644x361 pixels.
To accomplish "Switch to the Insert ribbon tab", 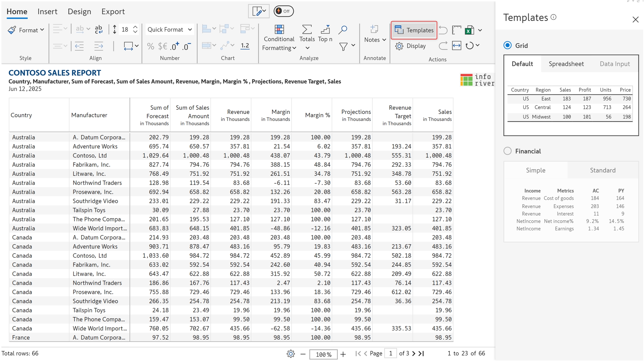I will point(47,11).
